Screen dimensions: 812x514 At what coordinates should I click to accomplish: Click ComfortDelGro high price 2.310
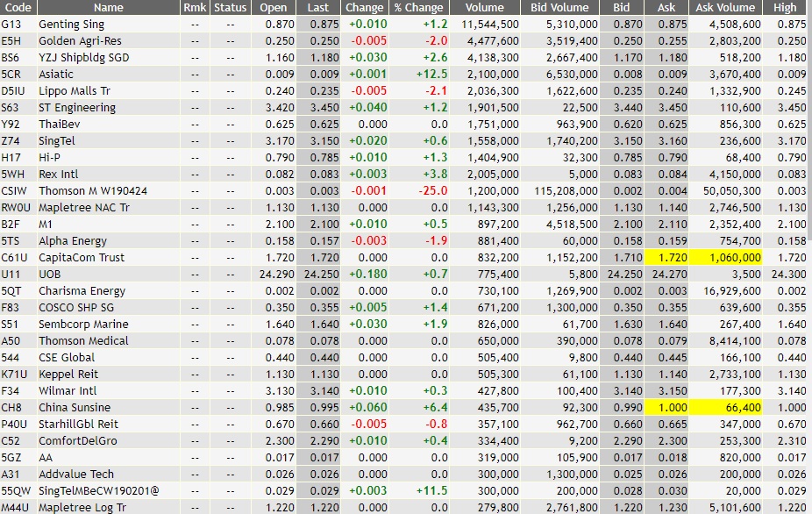792,440
